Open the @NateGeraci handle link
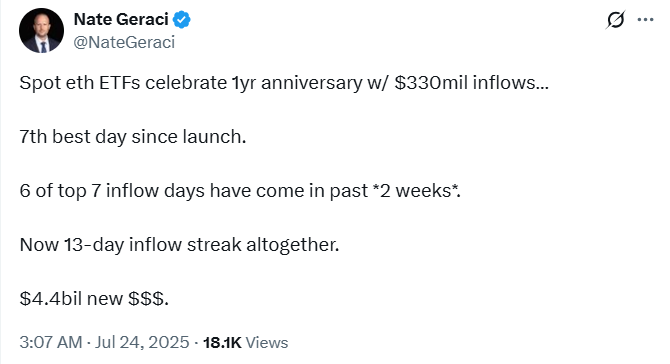This screenshot has height=364, width=670. (x=124, y=42)
